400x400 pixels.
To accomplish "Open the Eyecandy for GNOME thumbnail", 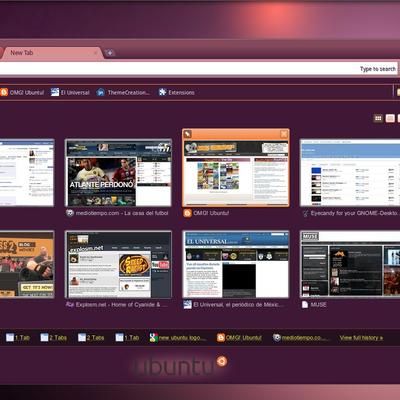I will [350, 173].
